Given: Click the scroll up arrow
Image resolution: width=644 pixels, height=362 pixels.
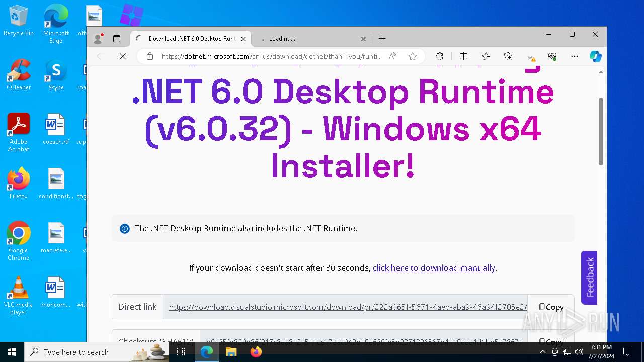Looking at the screenshot, I should [601, 72].
